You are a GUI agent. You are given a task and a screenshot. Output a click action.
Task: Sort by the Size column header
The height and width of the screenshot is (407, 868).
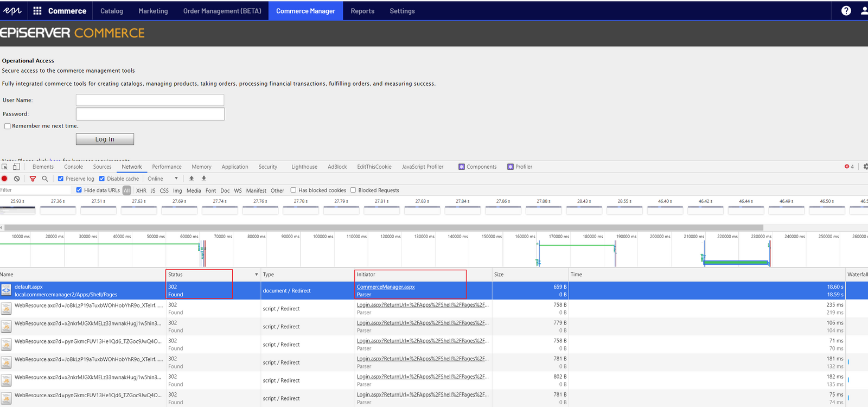point(530,275)
